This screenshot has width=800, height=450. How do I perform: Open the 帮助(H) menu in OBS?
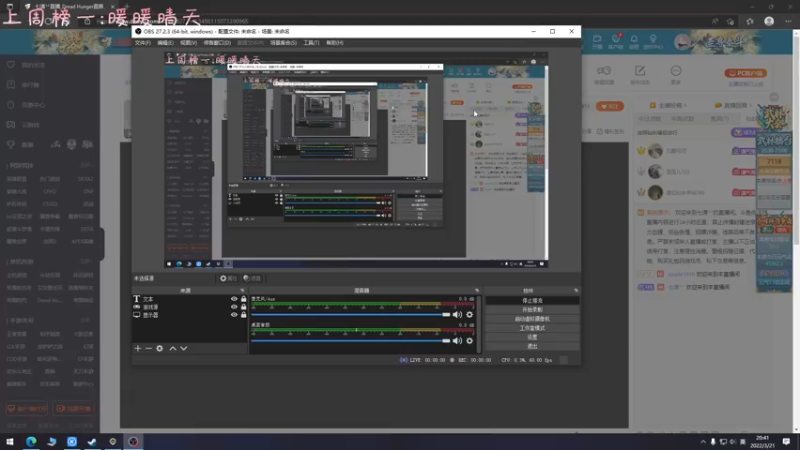pyautogui.click(x=335, y=43)
